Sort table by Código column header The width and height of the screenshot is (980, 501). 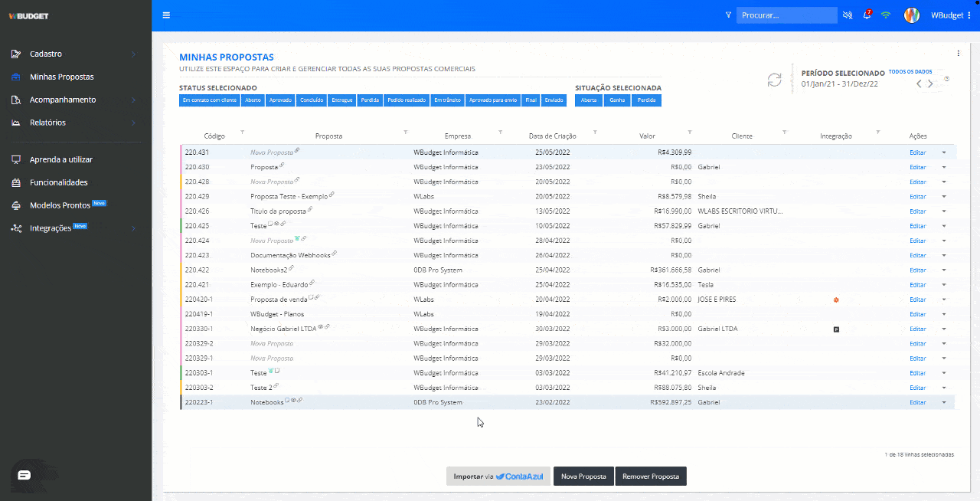point(214,136)
